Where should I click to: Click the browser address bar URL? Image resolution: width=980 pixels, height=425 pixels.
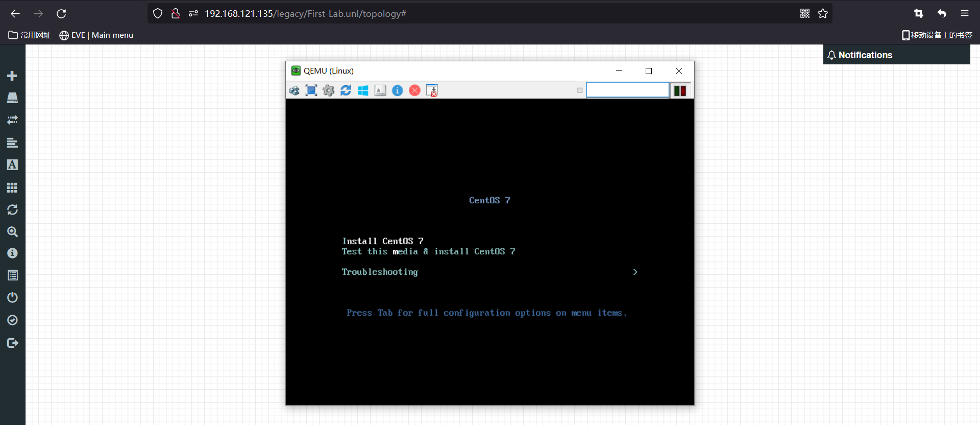click(305, 14)
